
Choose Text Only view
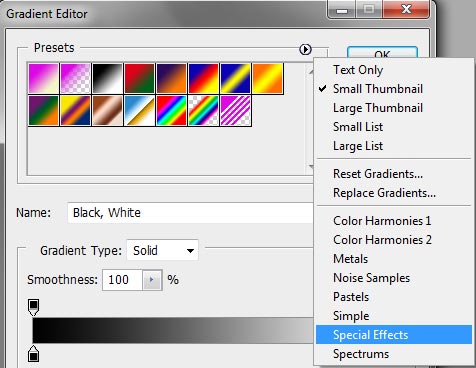[x=394, y=70]
